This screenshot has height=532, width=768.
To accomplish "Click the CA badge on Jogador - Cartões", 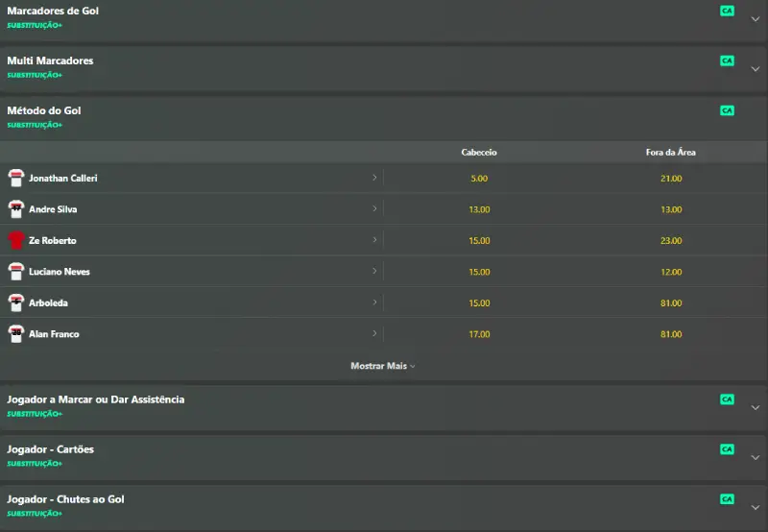I will pyautogui.click(x=727, y=449).
